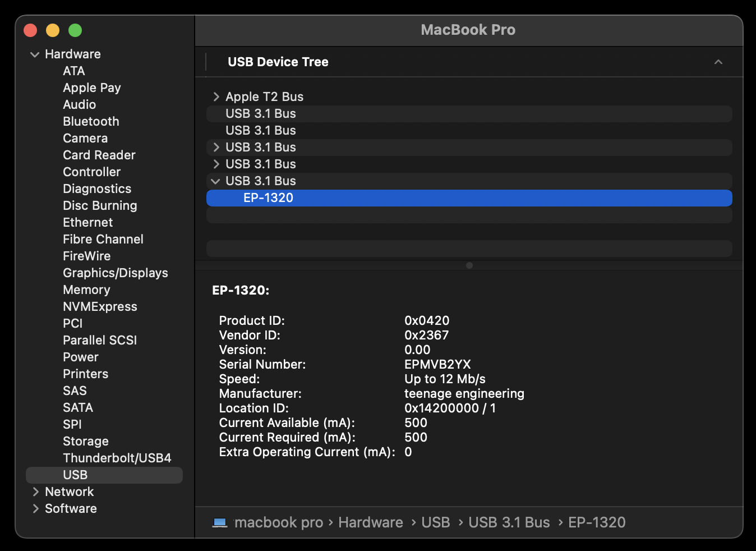Select Disc Burning in the sidebar

tap(100, 206)
